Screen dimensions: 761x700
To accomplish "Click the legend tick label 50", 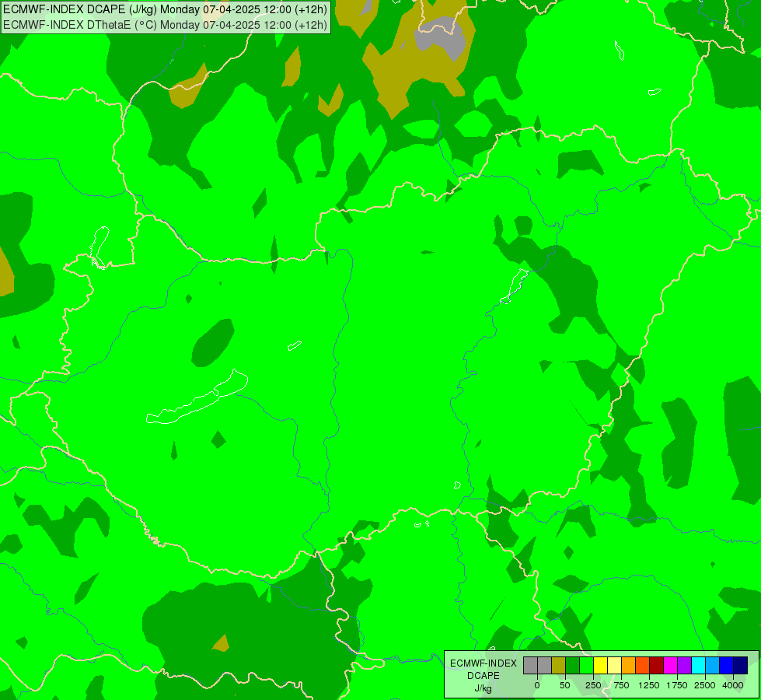I will pos(565,685).
